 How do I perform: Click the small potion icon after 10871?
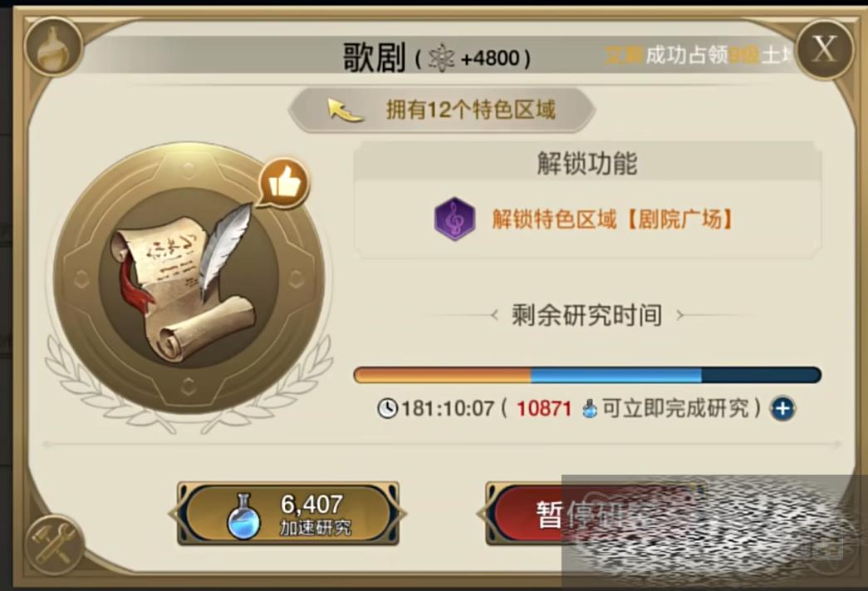[590, 409]
